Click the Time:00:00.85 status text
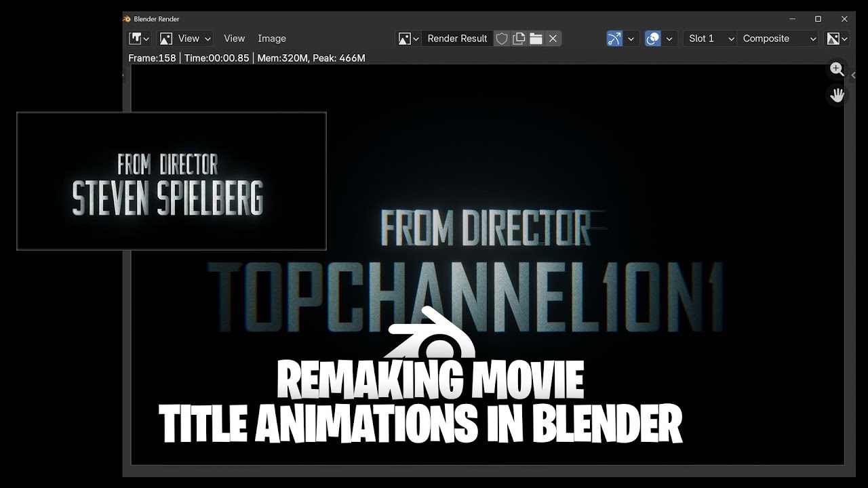The width and height of the screenshot is (868, 488). tap(216, 58)
